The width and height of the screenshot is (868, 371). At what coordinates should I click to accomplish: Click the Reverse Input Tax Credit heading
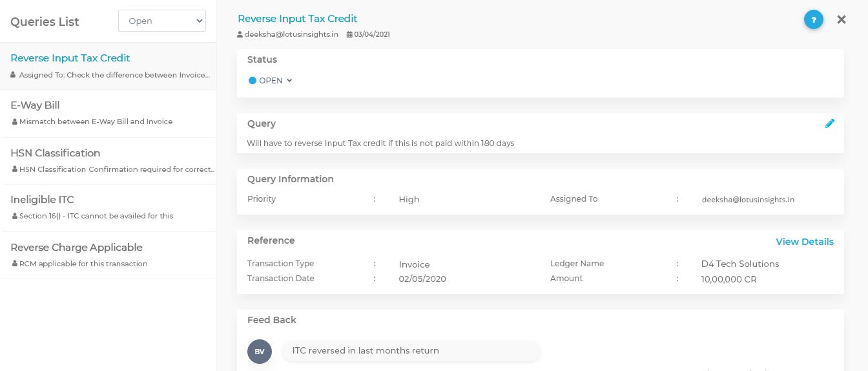click(x=297, y=19)
